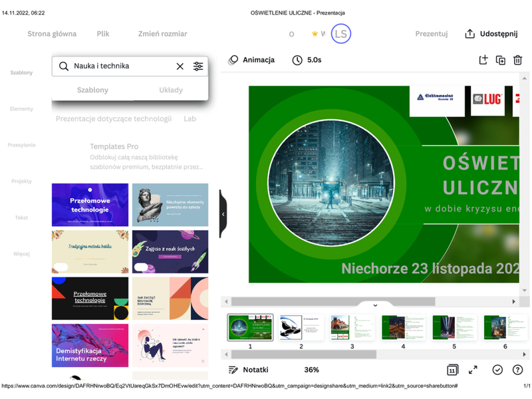
Task: Collapse the page thumbnails strip chevron
Action: tap(375, 305)
